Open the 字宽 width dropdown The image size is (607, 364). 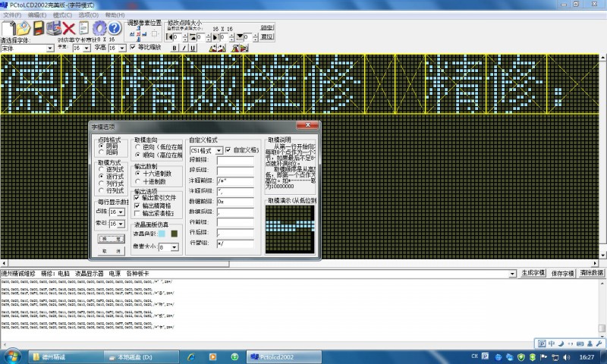pos(86,48)
